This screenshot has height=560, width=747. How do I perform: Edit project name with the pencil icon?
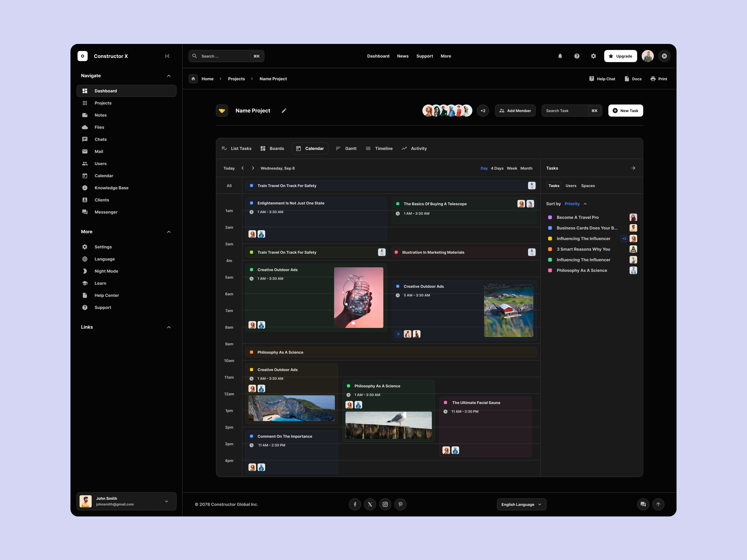coord(284,111)
